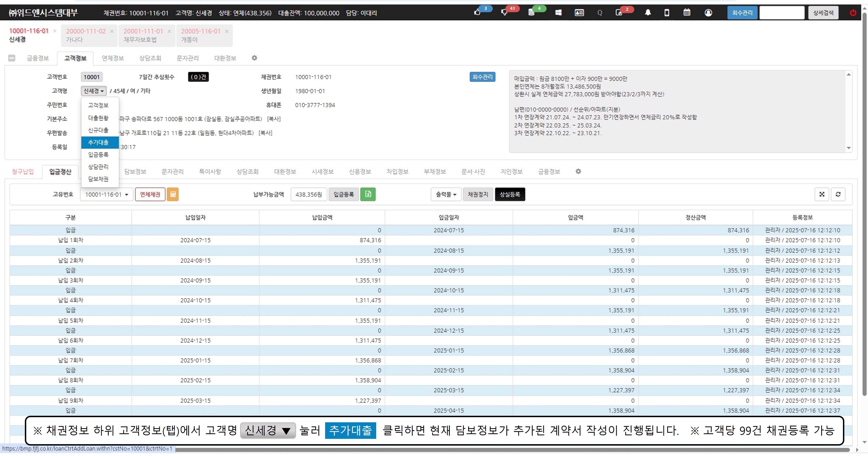Open the coin stack icon in header
Image resolution: width=868 pixels, height=456 pixels.
[531, 12]
